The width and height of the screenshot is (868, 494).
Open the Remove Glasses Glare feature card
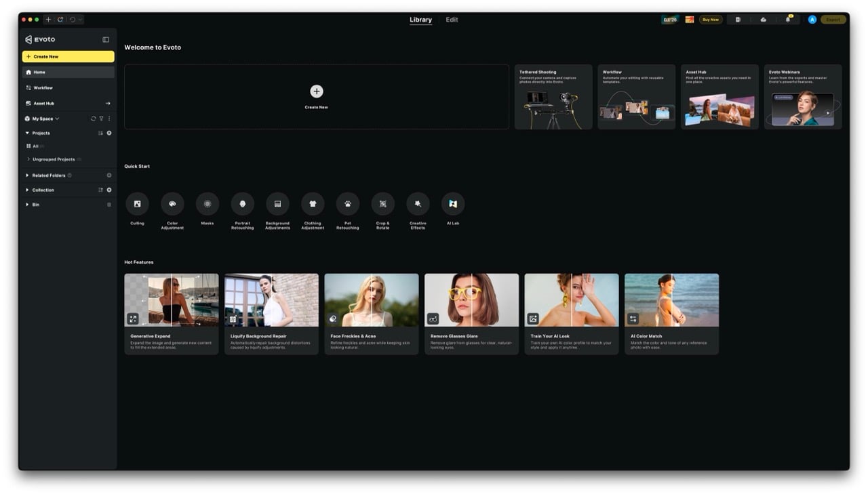[472, 314]
